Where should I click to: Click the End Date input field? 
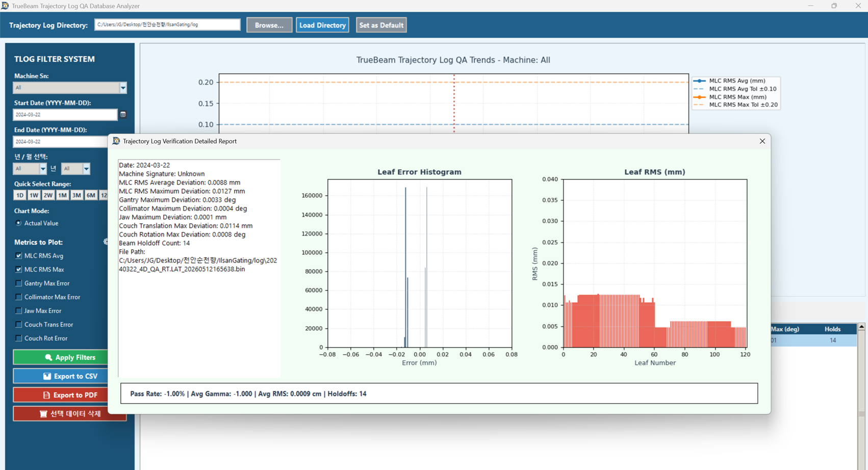[x=60, y=142]
